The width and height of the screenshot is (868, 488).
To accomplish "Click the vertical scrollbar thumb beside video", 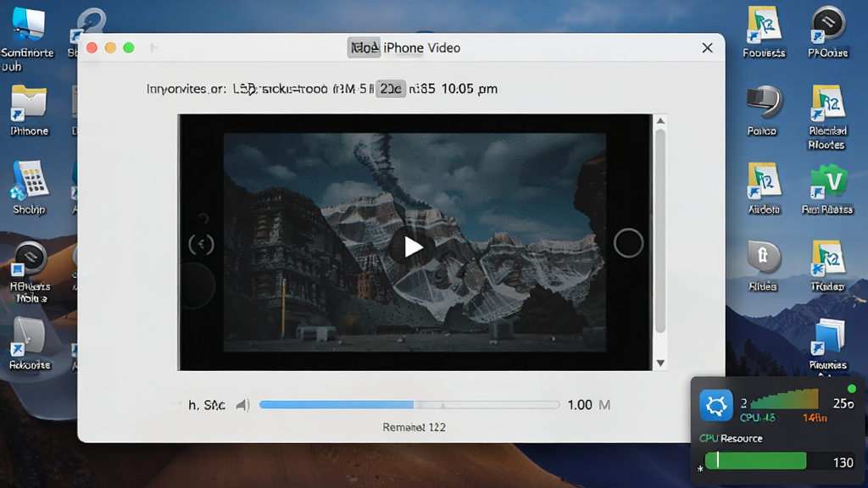I will point(659,230).
